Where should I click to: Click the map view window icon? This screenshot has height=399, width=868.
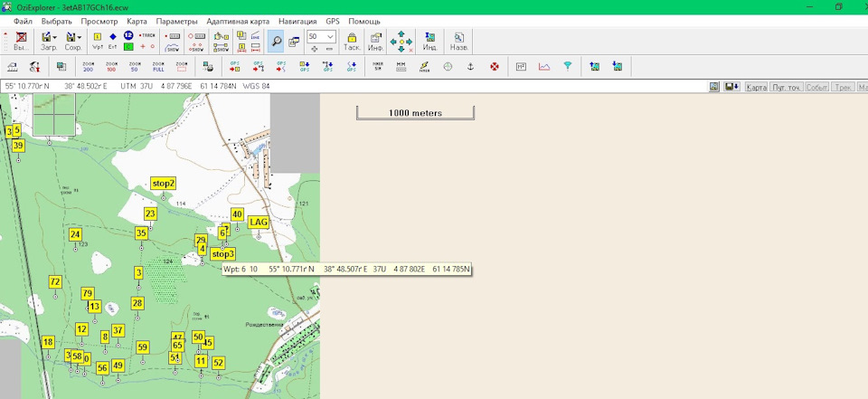(294, 42)
